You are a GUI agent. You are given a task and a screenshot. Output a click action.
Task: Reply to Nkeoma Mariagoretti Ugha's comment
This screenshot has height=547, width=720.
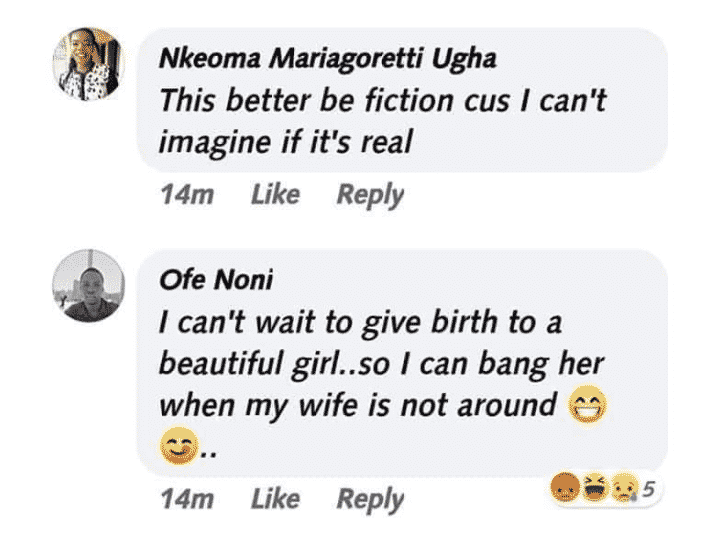[x=369, y=194]
